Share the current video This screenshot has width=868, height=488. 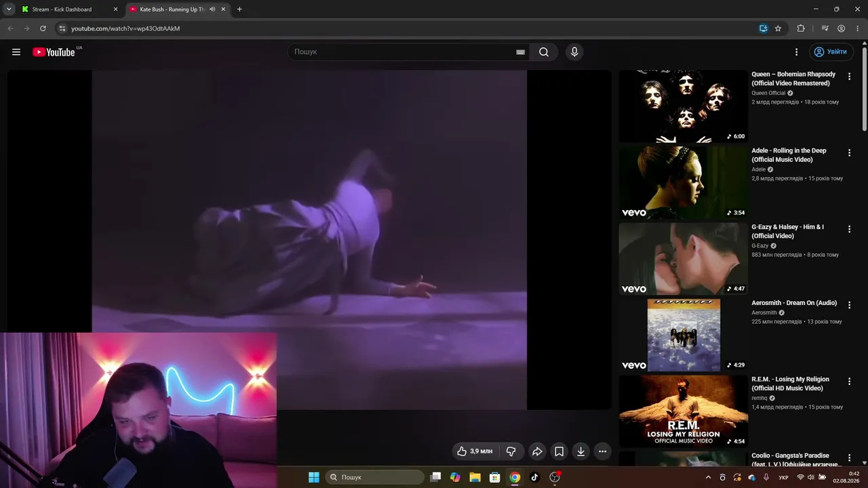[537, 451]
